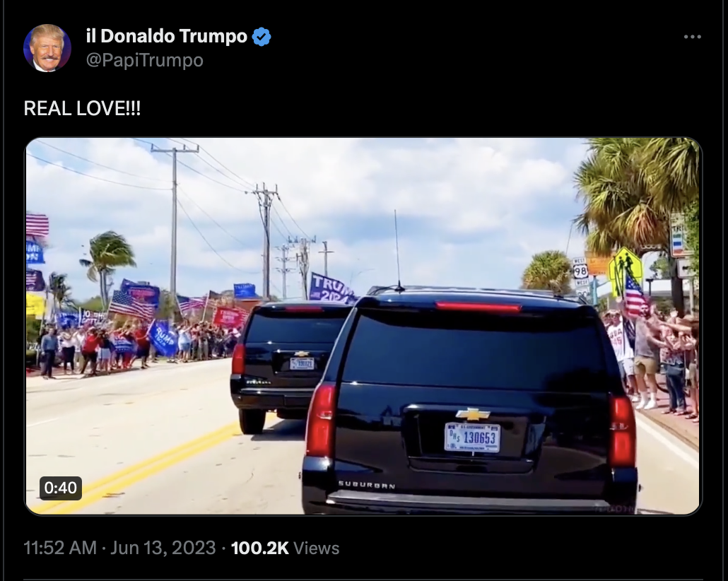Open the three-dot more options menu
The height and width of the screenshot is (581, 728).
point(692,37)
